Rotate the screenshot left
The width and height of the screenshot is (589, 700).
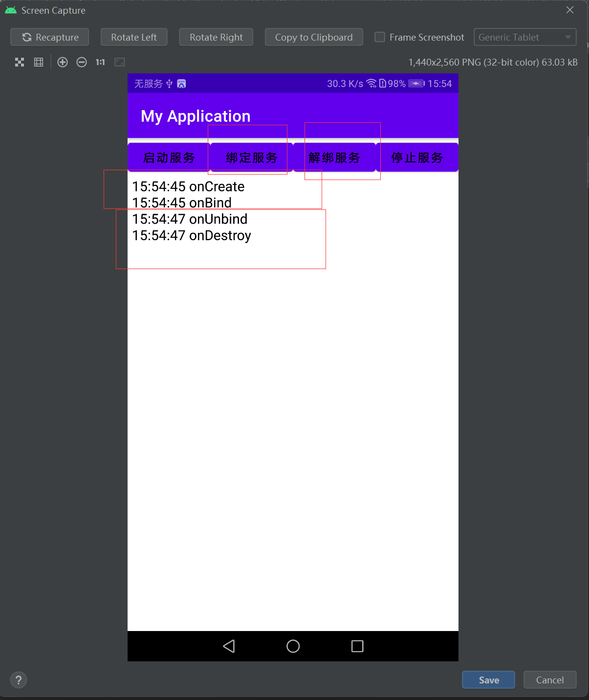point(134,37)
